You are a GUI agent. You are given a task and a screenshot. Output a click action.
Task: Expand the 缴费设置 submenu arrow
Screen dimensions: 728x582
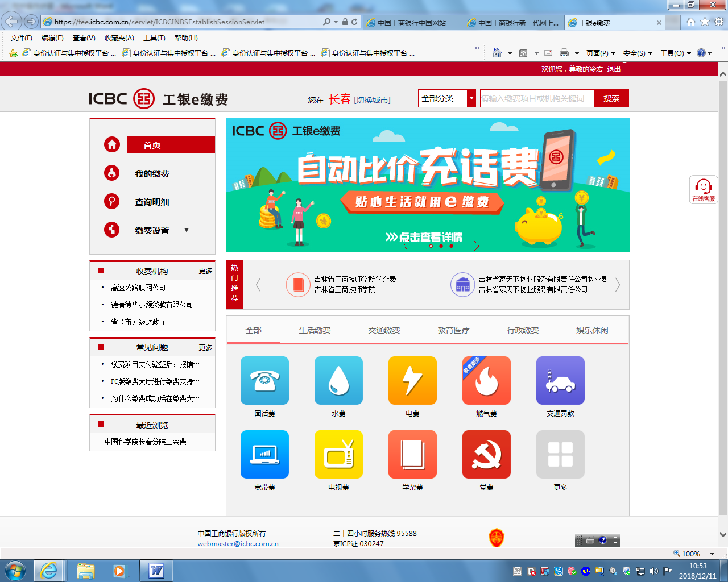pyautogui.click(x=187, y=230)
